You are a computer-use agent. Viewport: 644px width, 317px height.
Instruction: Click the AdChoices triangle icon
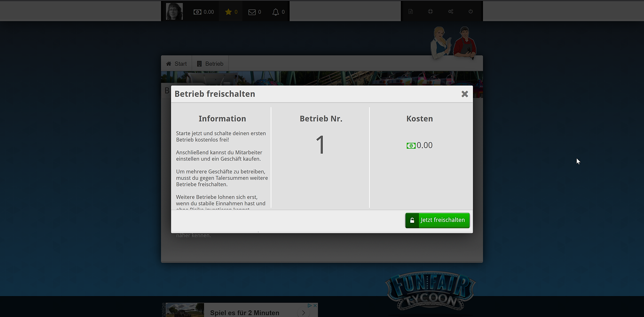(x=310, y=306)
